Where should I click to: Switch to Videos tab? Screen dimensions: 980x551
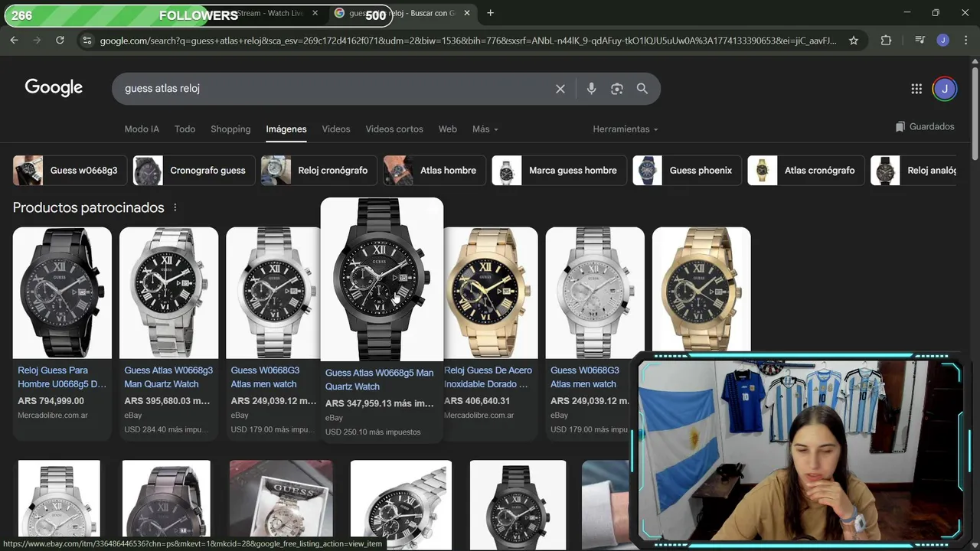[x=336, y=129]
